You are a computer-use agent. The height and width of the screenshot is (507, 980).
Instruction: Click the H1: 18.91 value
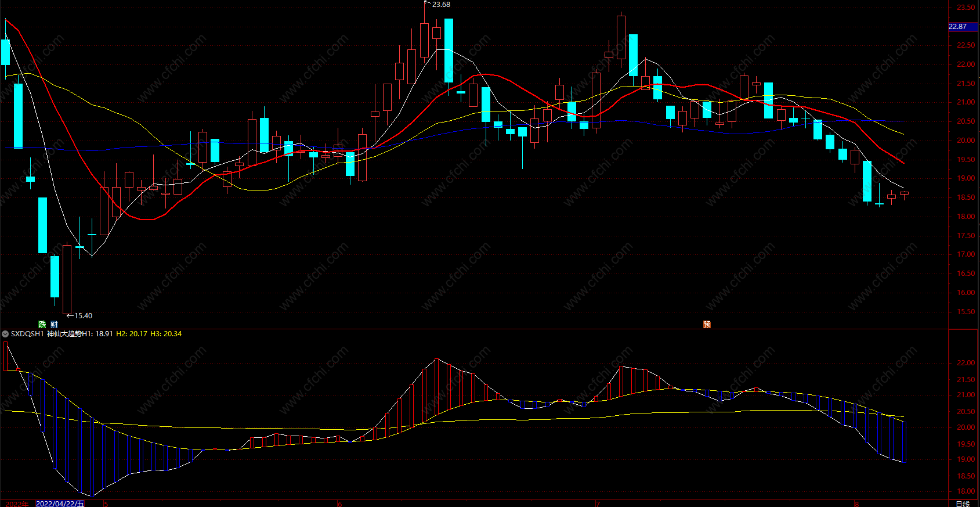click(x=97, y=334)
